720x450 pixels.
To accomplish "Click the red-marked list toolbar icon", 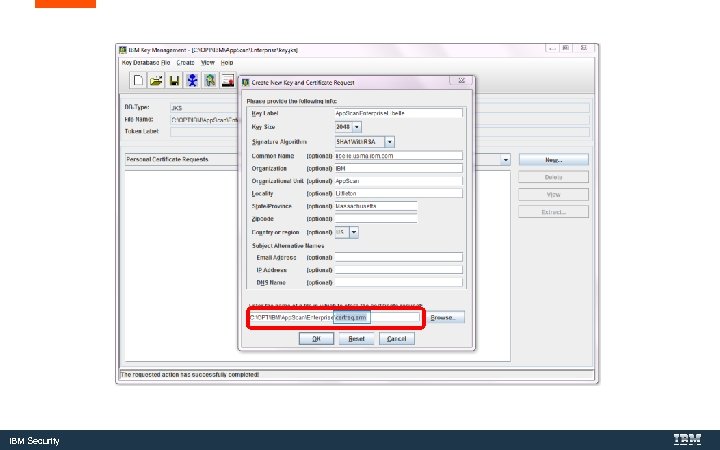I will click(x=228, y=80).
